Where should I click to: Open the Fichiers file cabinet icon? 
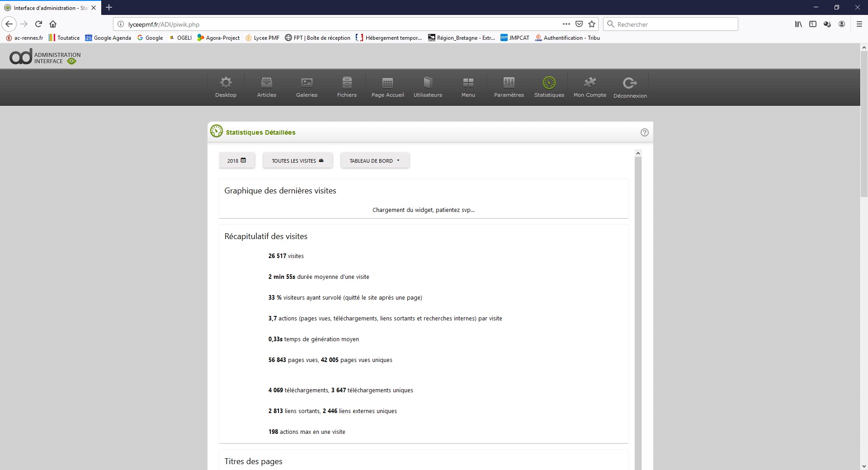click(x=347, y=83)
